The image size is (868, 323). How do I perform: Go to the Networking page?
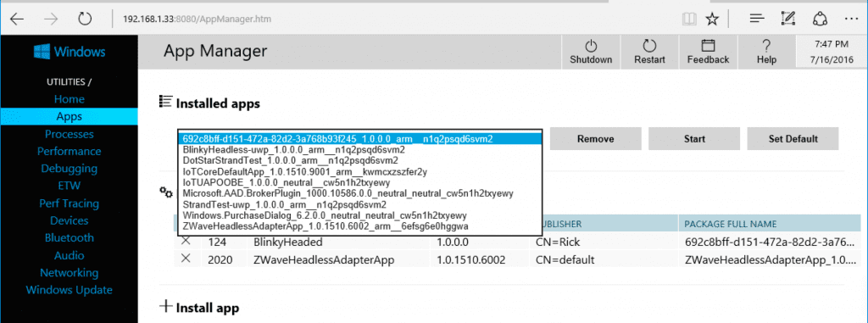(x=70, y=273)
